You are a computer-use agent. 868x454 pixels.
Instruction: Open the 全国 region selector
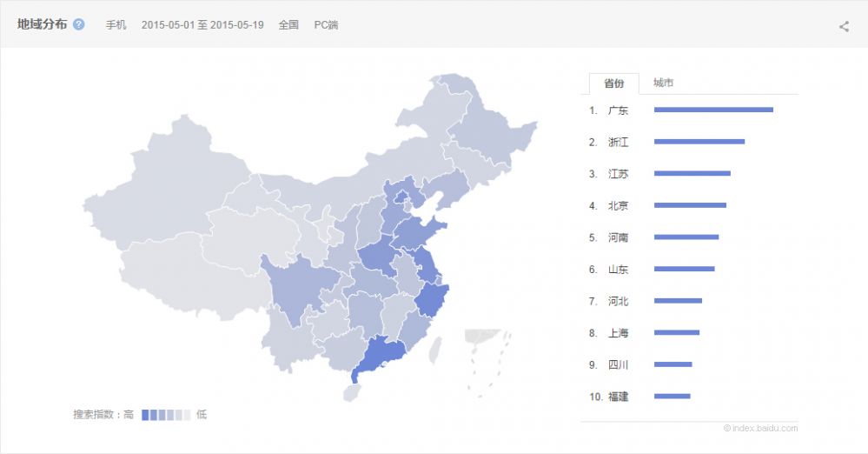click(288, 25)
